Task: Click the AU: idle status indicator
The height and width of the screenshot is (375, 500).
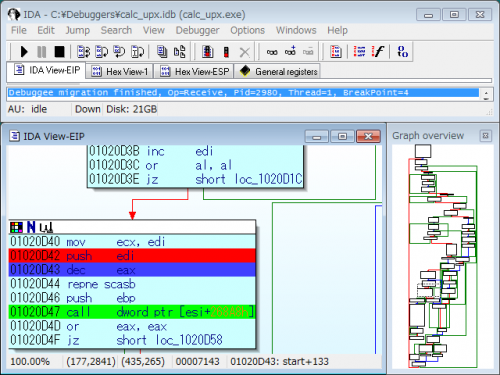Action: click(27, 109)
